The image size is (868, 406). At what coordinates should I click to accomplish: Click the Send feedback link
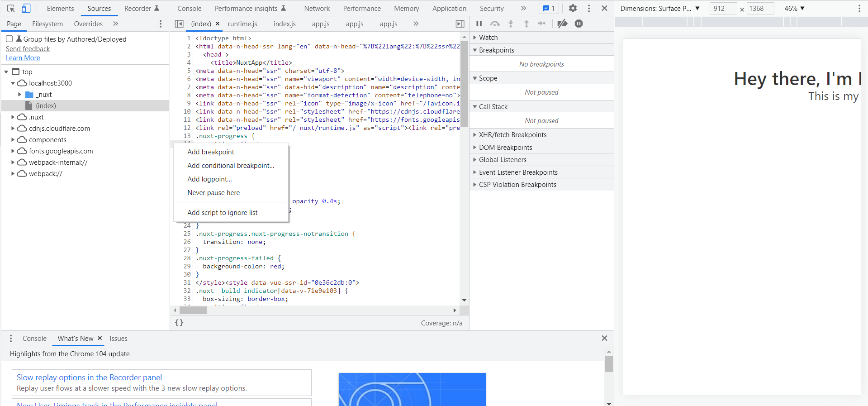pyautogui.click(x=28, y=49)
